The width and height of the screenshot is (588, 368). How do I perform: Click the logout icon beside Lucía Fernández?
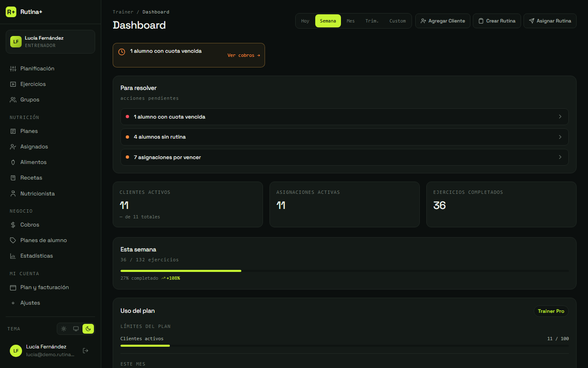(x=86, y=350)
